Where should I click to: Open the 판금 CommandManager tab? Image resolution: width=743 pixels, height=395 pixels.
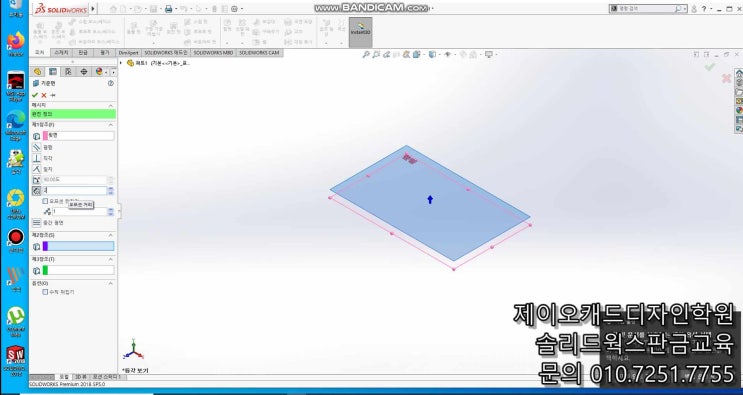pyautogui.click(x=83, y=53)
